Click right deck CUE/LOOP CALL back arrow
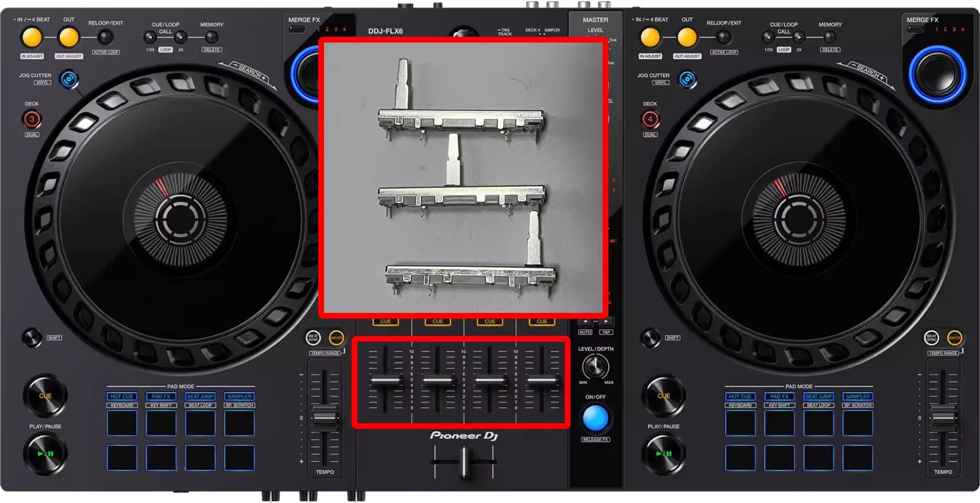 tap(769, 38)
